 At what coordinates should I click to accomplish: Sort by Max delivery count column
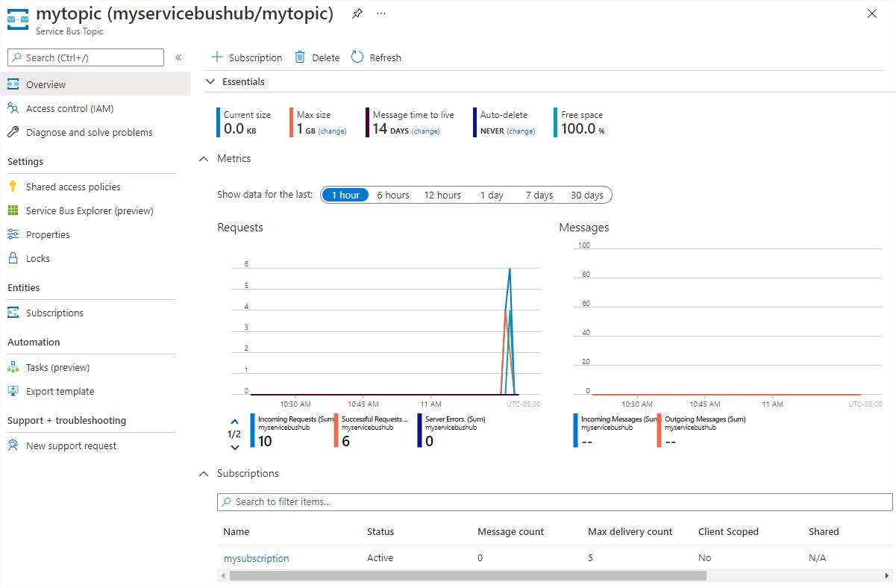(630, 532)
